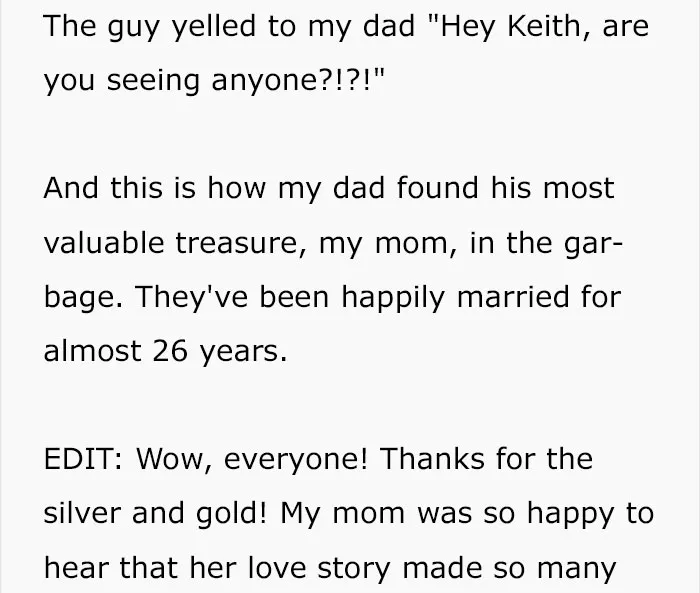Click the word "Thanks"

(432, 459)
